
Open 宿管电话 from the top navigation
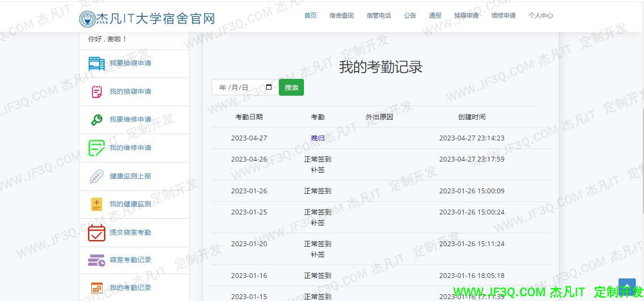point(379,15)
